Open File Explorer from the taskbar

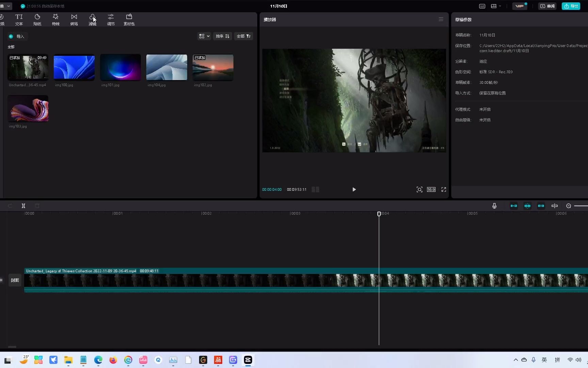click(68, 360)
